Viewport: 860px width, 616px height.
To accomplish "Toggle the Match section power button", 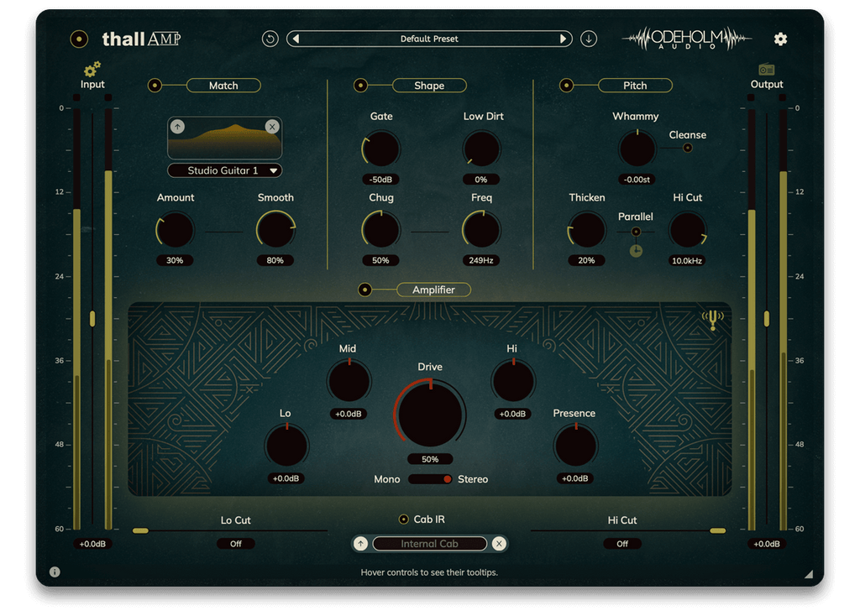I will click(154, 85).
